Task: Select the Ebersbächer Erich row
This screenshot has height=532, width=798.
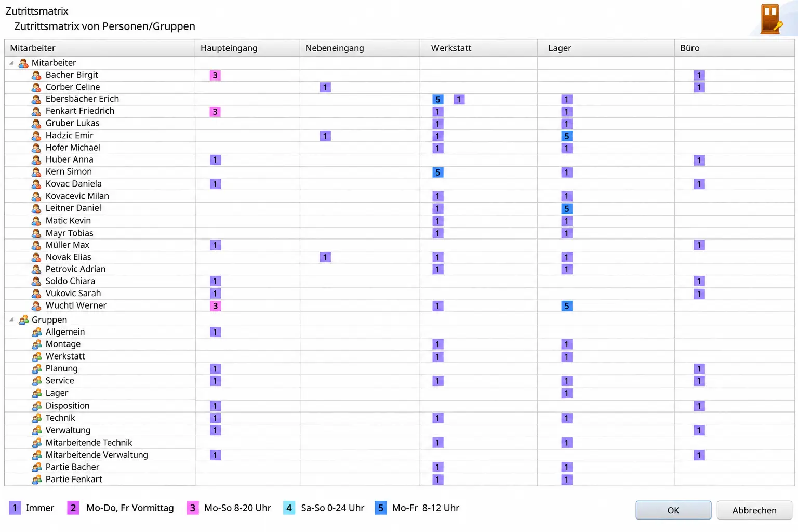Action: click(x=400, y=99)
